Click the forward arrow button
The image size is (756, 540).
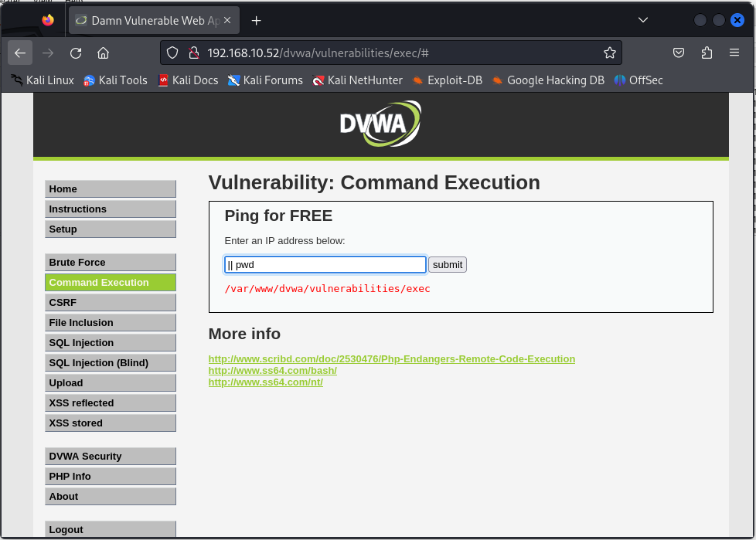(48, 53)
